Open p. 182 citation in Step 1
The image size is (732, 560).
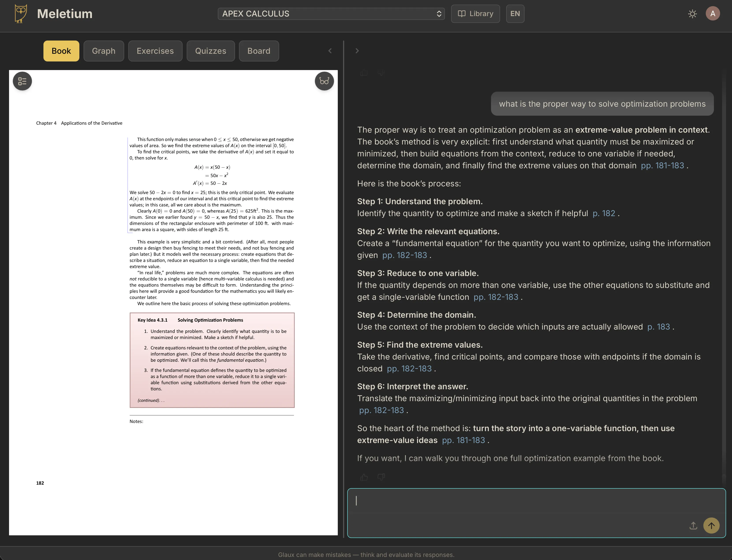pos(604,213)
